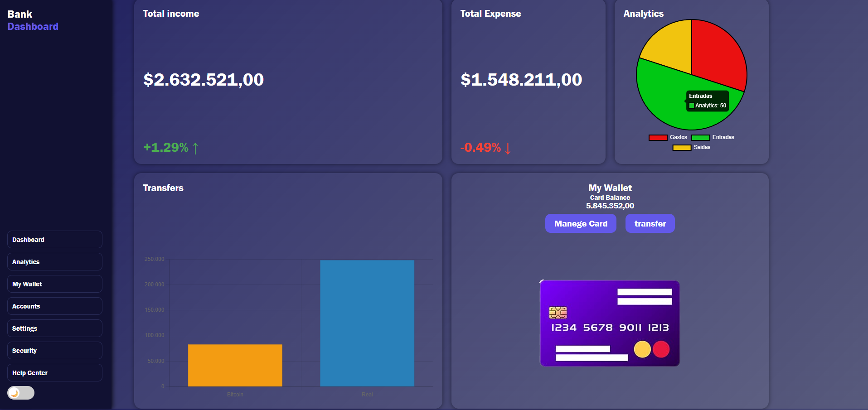
Task: Click the red Gastos legend swatch
Action: (658, 137)
